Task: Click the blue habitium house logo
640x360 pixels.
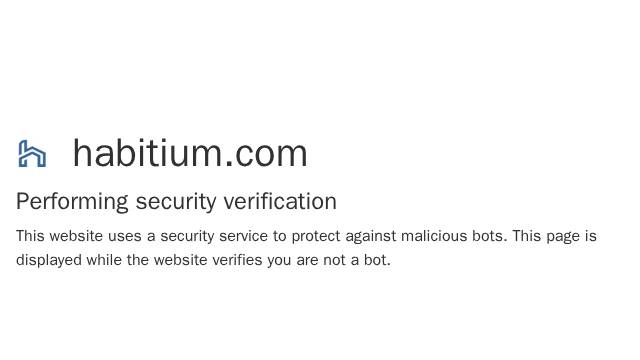Action: [x=32, y=153]
